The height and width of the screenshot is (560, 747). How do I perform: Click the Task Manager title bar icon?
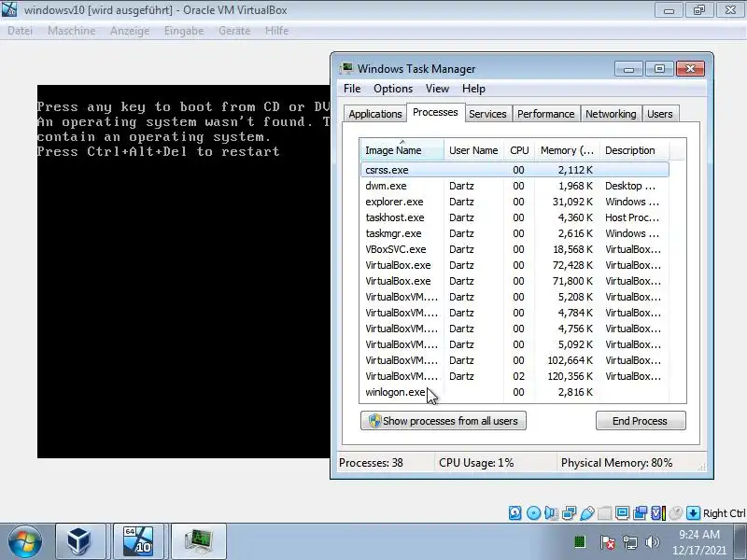pyautogui.click(x=346, y=68)
